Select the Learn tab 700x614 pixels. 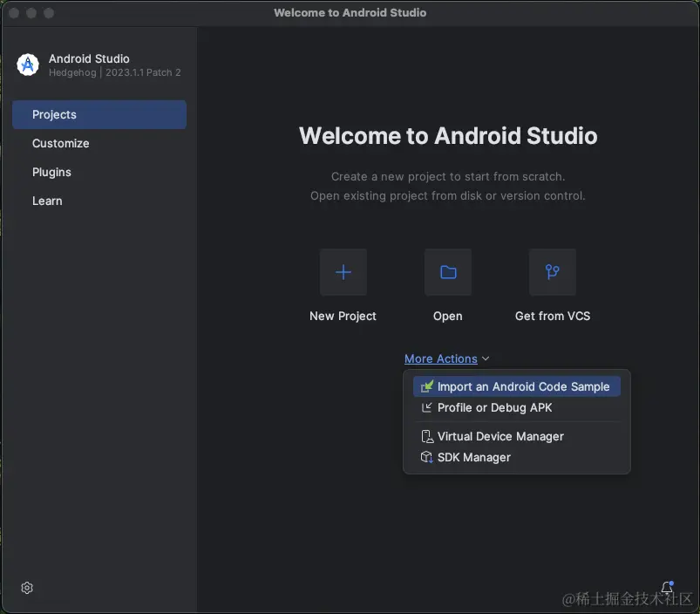[47, 201]
